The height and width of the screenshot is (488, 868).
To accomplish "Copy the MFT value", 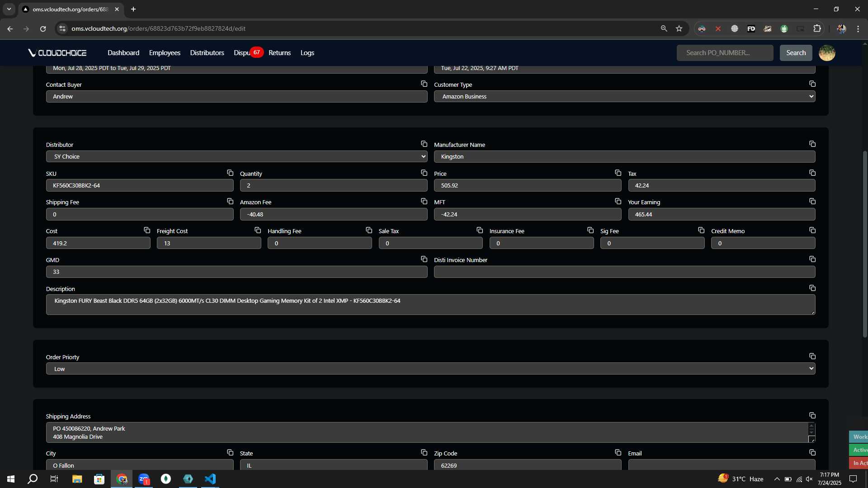I will (x=618, y=202).
